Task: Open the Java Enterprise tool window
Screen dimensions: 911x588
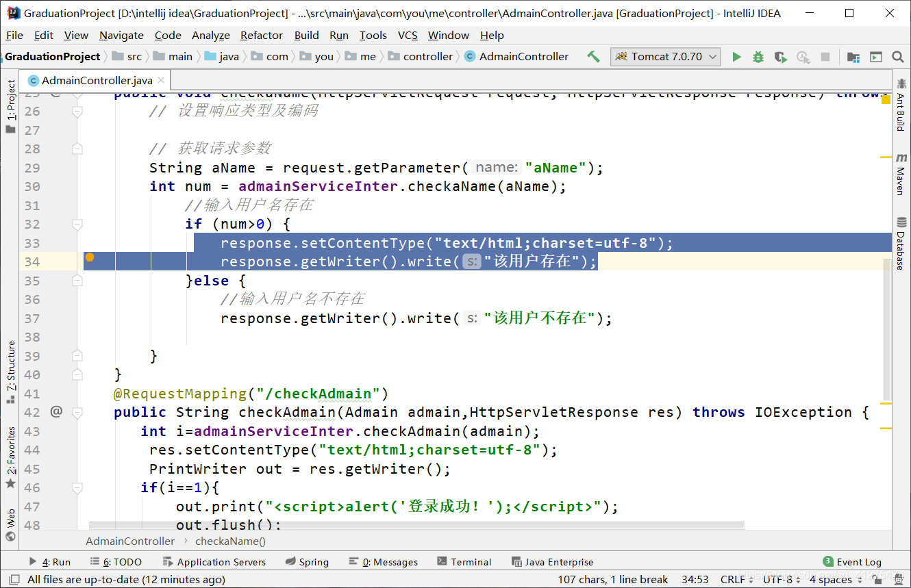Action: click(x=553, y=562)
